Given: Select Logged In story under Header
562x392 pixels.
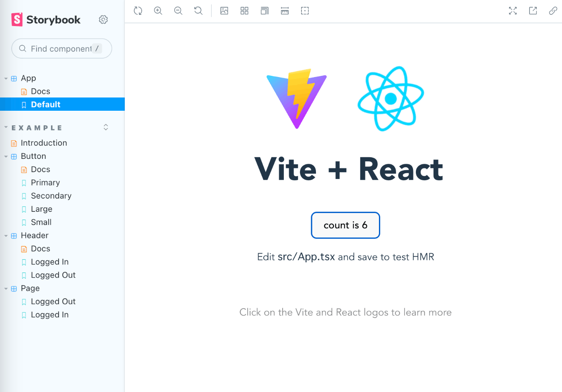Looking at the screenshot, I should (x=49, y=262).
